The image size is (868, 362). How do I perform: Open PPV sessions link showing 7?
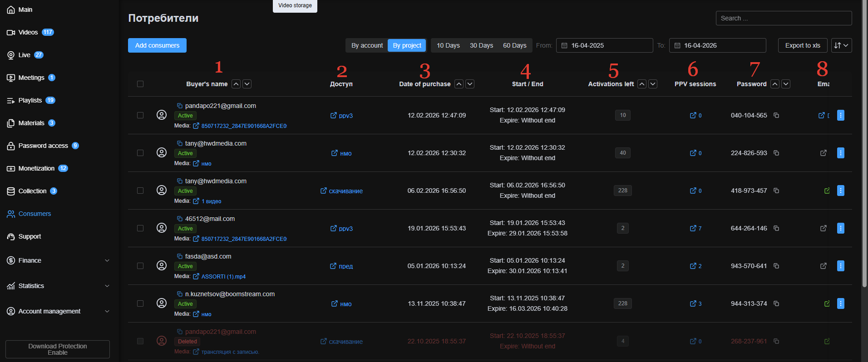tap(695, 228)
